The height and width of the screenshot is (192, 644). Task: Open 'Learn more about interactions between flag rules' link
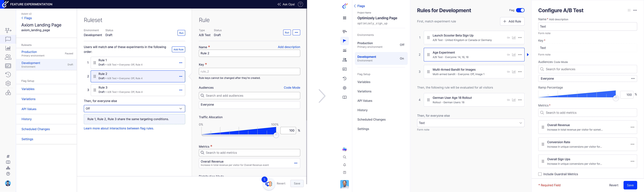(119, 129)
